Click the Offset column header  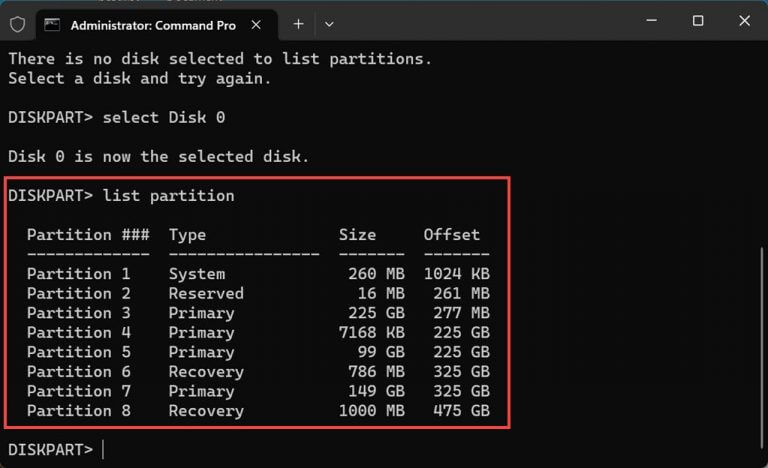[452, 235]
